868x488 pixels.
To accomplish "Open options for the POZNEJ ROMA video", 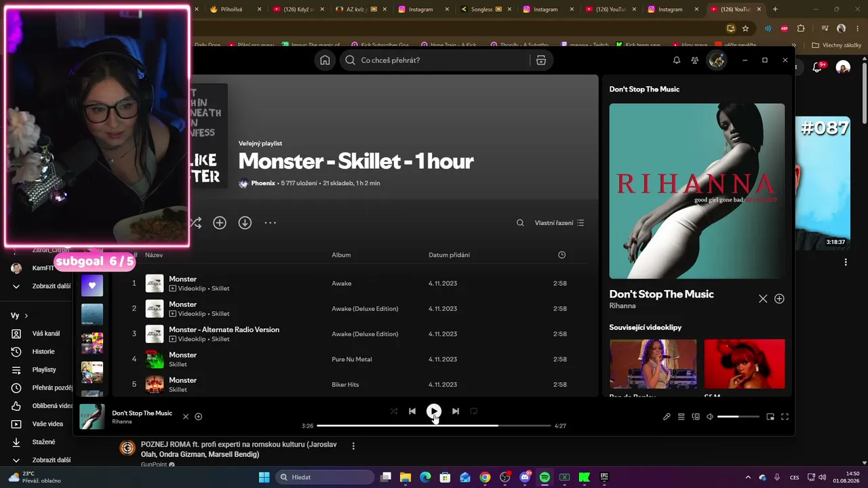I will [x=353, y=446].
